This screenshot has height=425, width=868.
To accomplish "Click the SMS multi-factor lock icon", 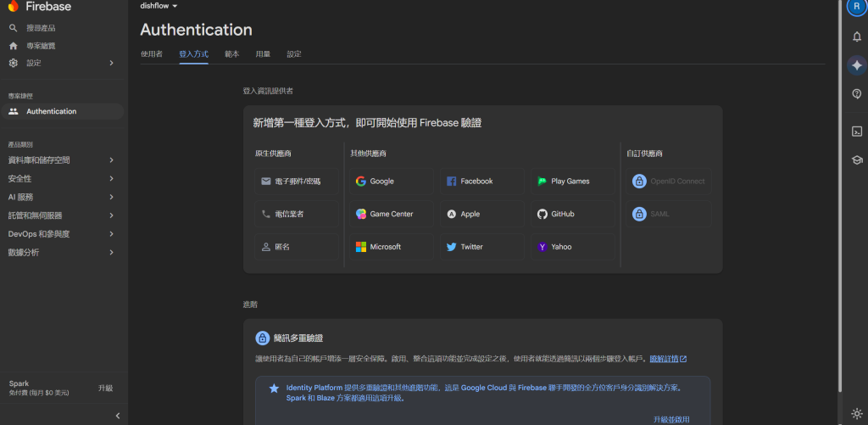I will click(x=263, y=338).
